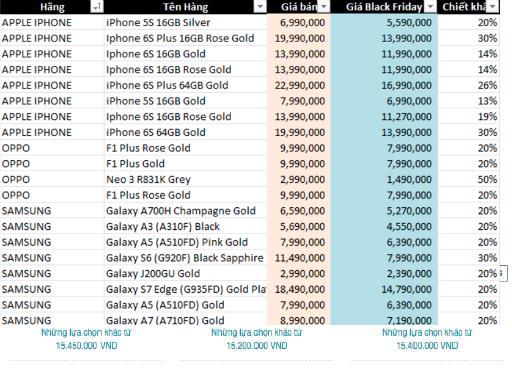Select the 1,490,000 Black Friday price cell
512x384 pixels.
pyautogui.click(x=384, y=179)
